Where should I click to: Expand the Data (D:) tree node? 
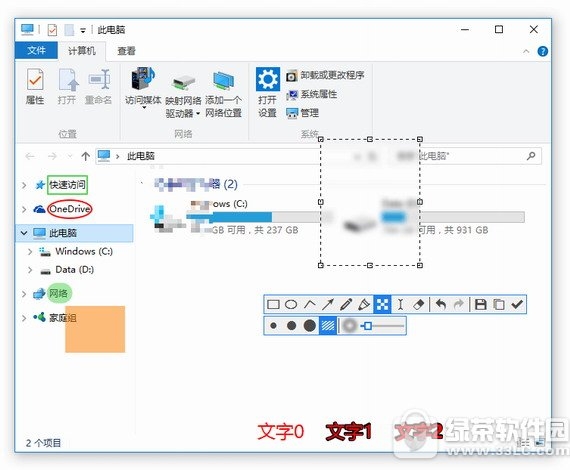click(30, 270)
